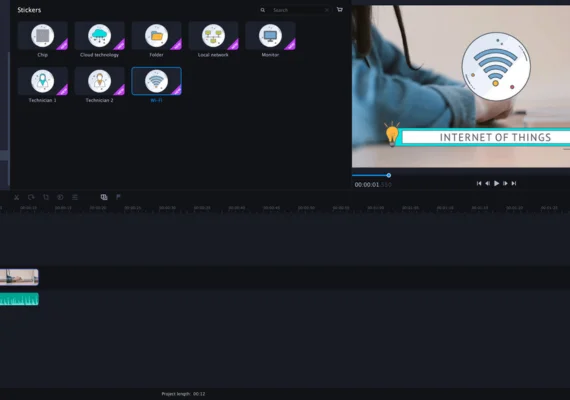Skip to the beginning of preview
Image resolution: width=570 pixels, height=400 pixels.
pos(479,183)
